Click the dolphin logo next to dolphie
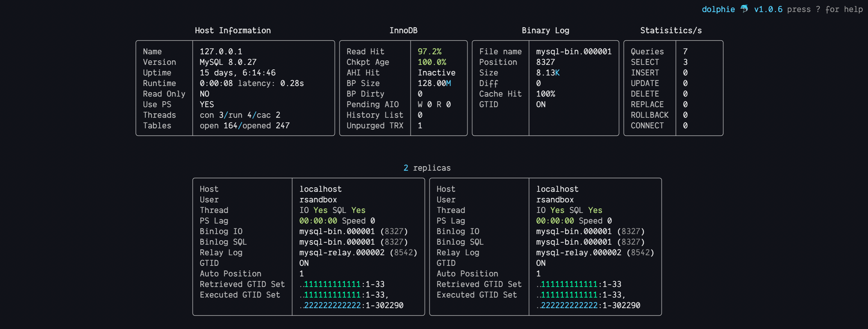The width and height of the screenshot is (868, 329). coord(744,9)
